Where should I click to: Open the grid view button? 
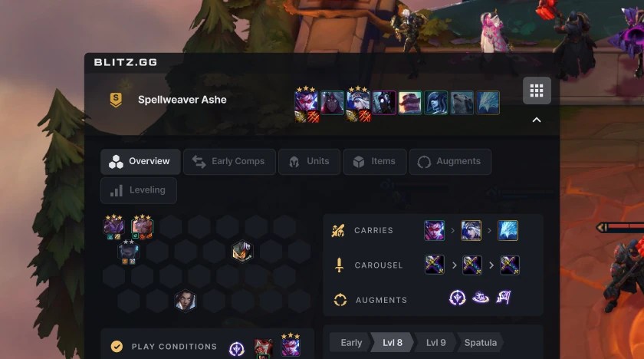click(537, 91)
